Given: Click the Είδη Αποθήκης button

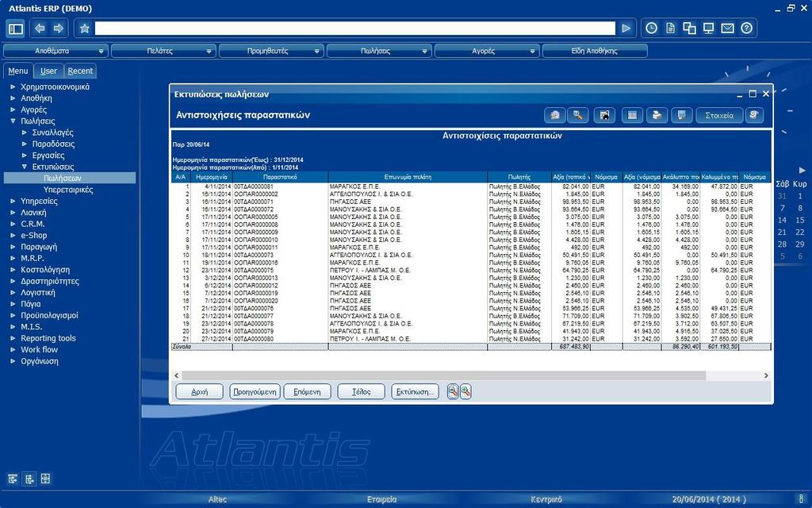Looking at the screenshot, I should [595, 51].
